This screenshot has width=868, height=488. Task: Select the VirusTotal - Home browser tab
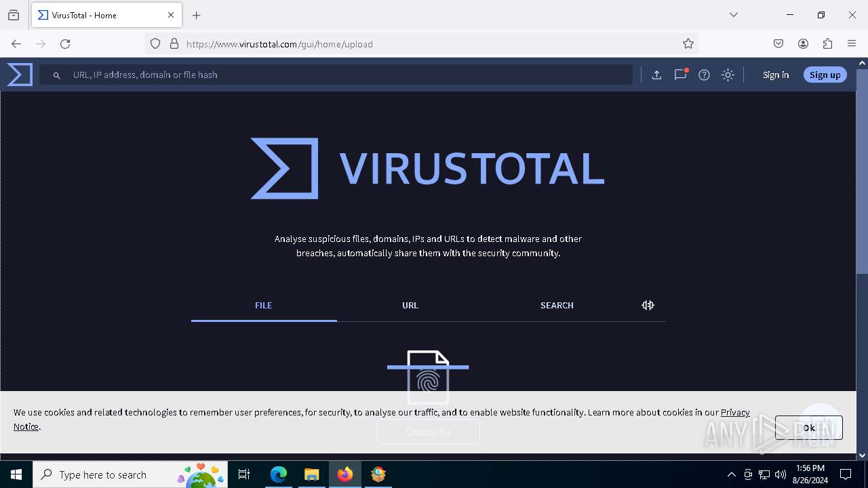106,15
